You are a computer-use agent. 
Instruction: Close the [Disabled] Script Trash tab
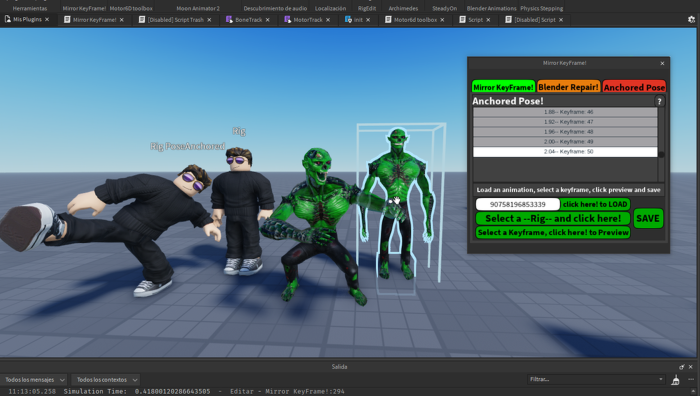[x=209, y=20]
